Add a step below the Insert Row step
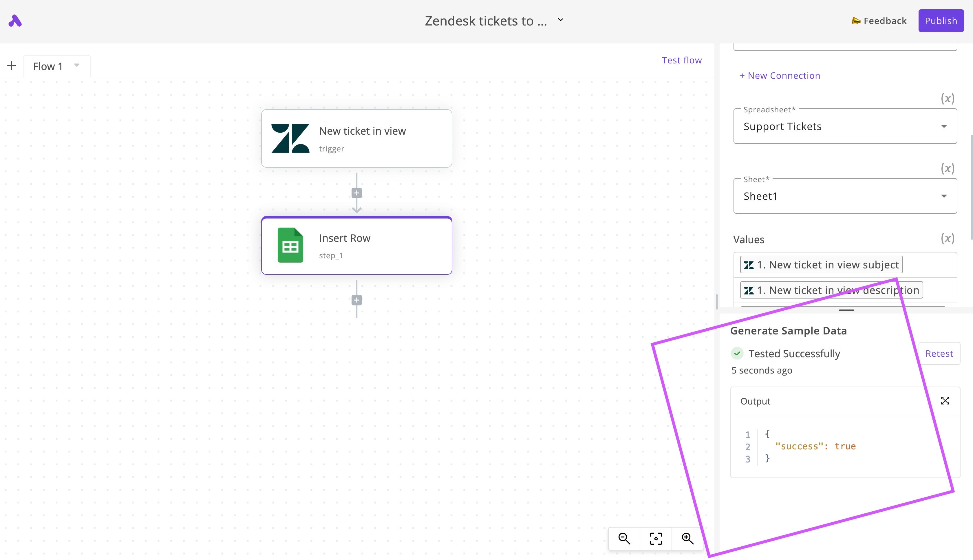 pos(356,300)
